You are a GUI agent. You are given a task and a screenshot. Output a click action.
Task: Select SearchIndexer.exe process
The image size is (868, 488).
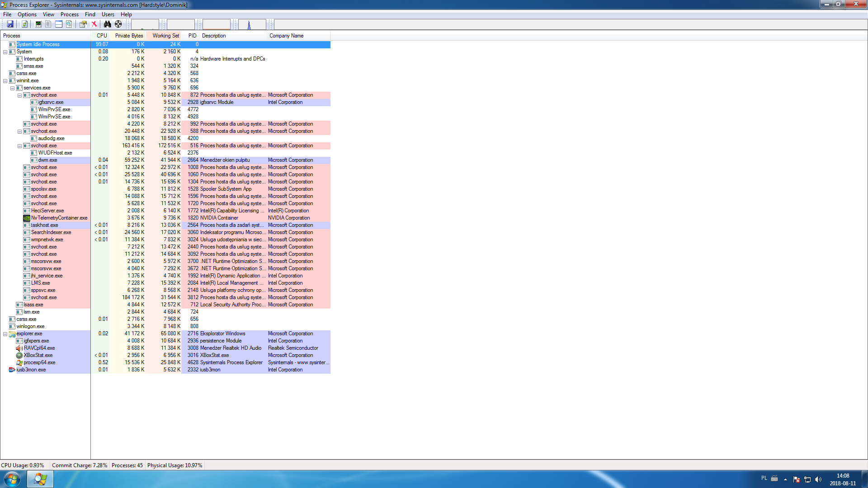[x=165, y=232]
